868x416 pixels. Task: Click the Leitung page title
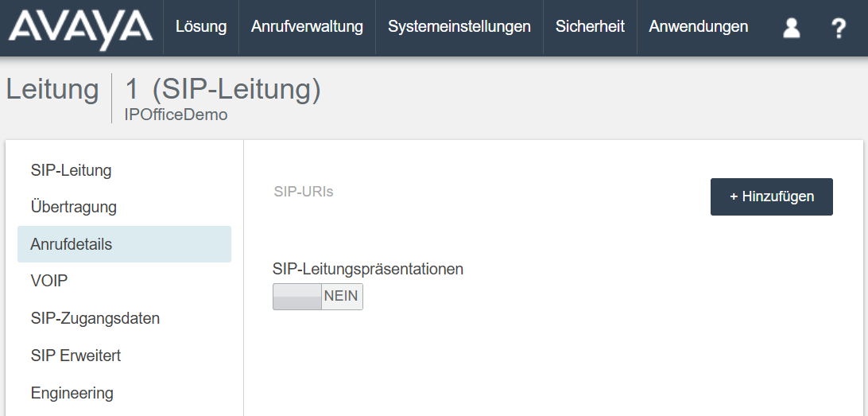[x=52, y=90]
